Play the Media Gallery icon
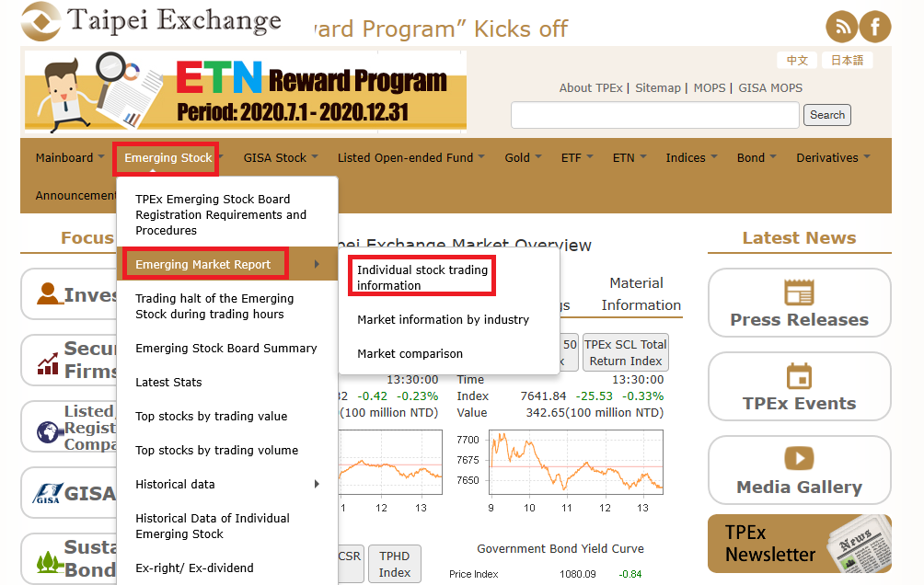Screen dimensions: 924x585 [799, 458]
